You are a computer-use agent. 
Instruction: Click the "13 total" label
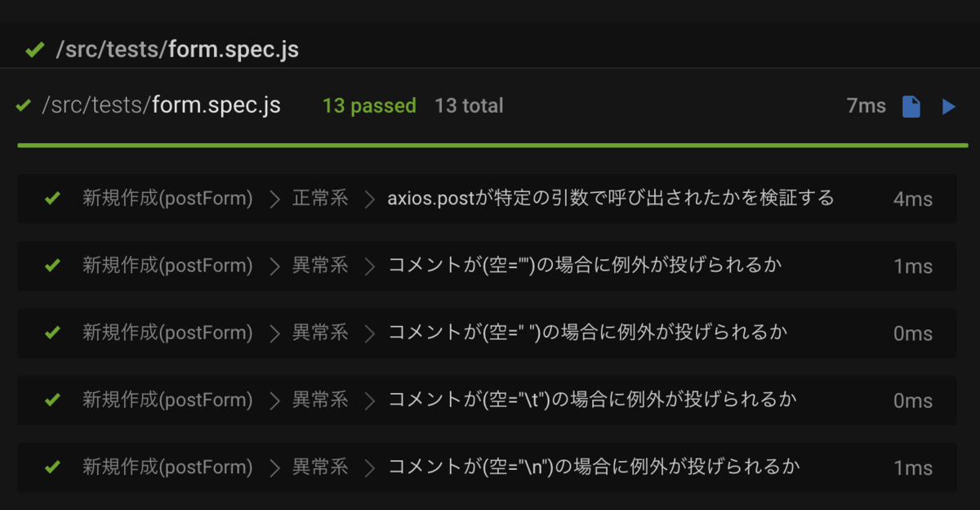[x=469, y=105]
